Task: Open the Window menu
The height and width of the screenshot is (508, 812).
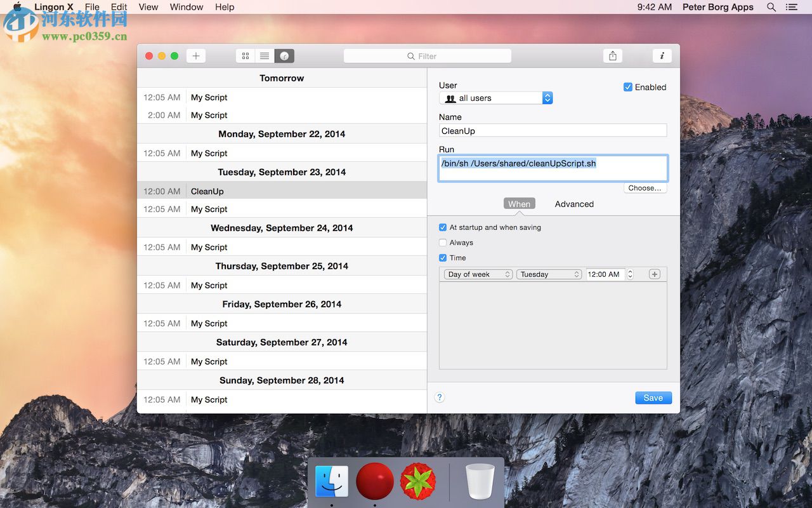Action: point(187,7)
